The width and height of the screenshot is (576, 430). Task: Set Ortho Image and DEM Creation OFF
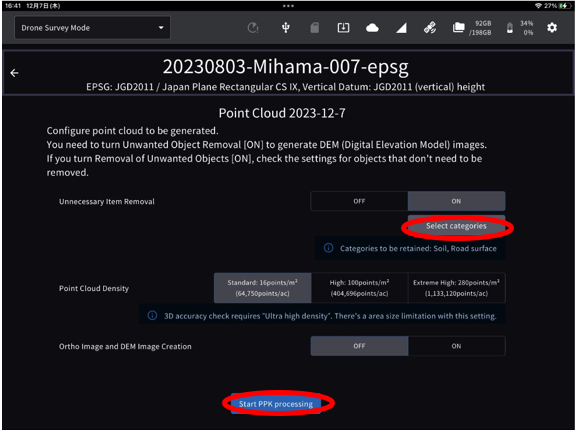pyautogui.click(x=359, y=346)
